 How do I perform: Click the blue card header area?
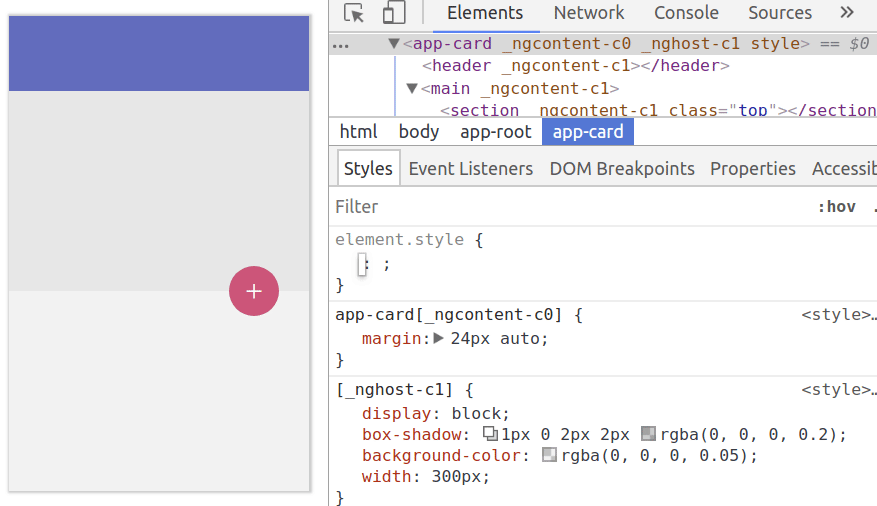pyautogui.click(x=159, y=54)
